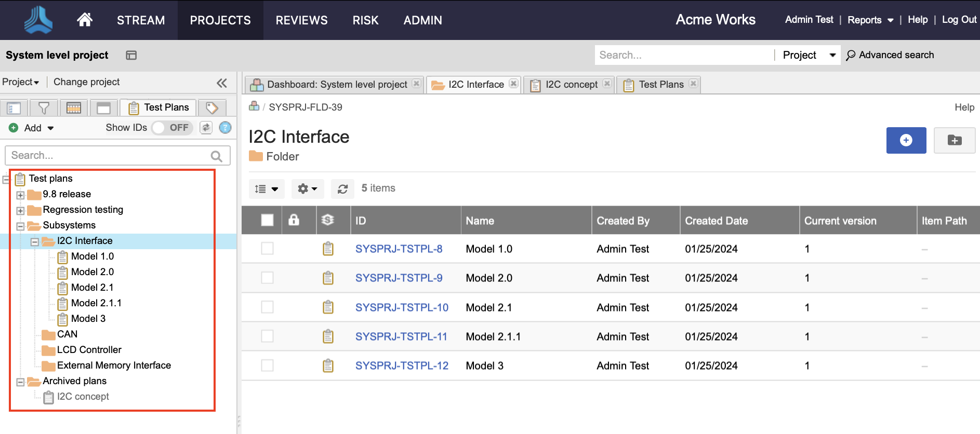Open the list view options dropdown

267,189
